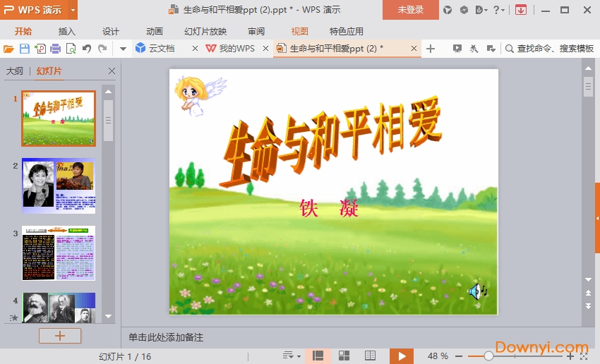600x364 pixels.
Task: Open the 插入 ribbon tab
Action: pos(67,31)
